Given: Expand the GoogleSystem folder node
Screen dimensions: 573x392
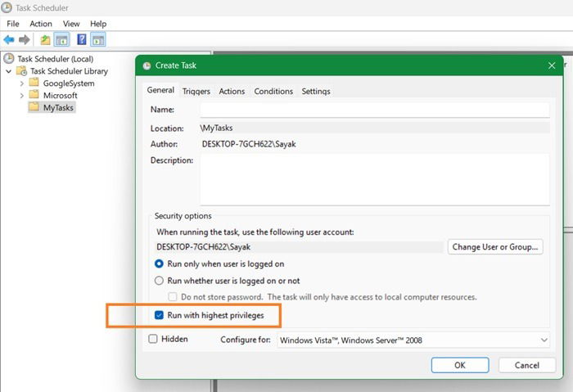Looking at the screenshot, I should coord(20,83).
